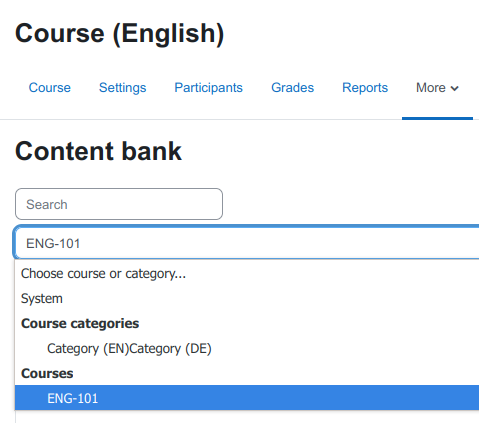Image resolution: width=479 pixels, height=423 pixels.
Task: Pick the highlighted ENG-101 course option
Action: 247,398
